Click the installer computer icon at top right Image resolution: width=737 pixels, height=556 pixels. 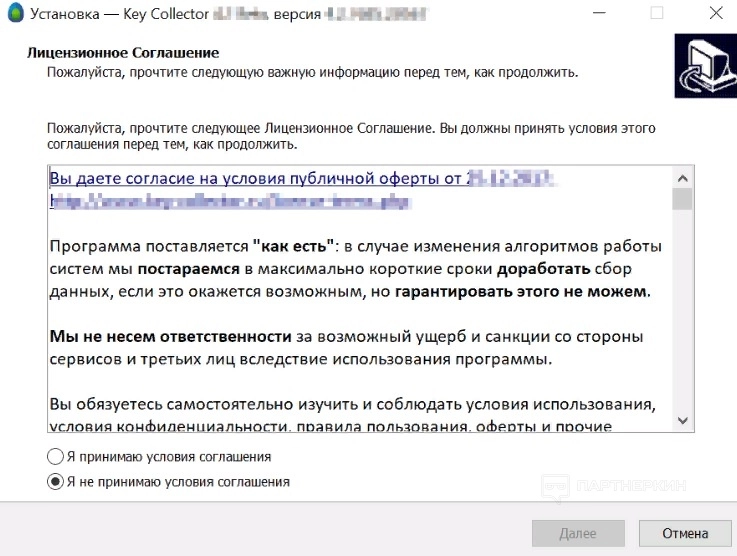pos(706,66)
